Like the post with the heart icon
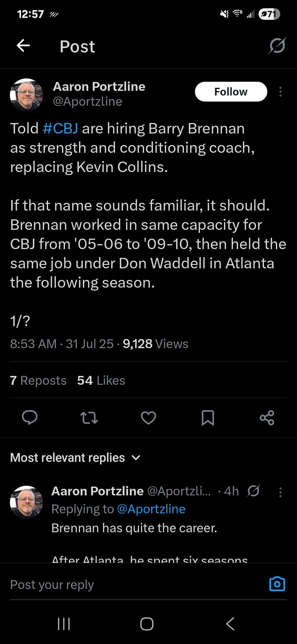This screenshot has width=297, height=644. coord(148,417)
